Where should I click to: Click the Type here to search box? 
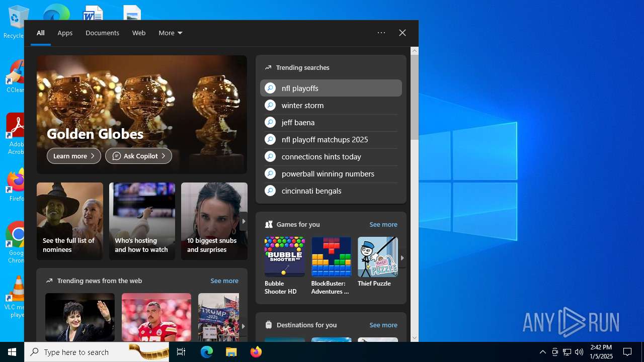pyautogui.click(x=97, y=352)
